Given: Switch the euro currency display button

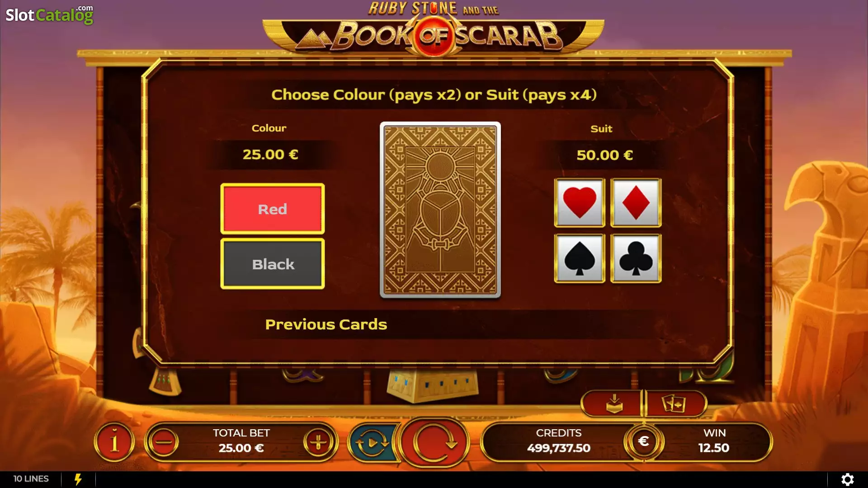Looking at the screenshot, I should [x=644, y=441].
